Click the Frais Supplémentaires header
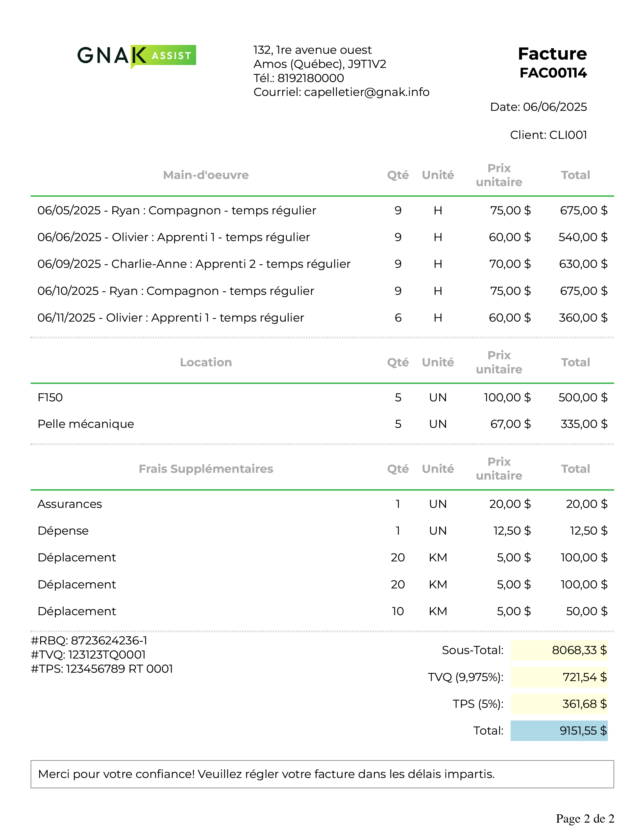This screenshot has width=644, height=833. coord(206,468)
